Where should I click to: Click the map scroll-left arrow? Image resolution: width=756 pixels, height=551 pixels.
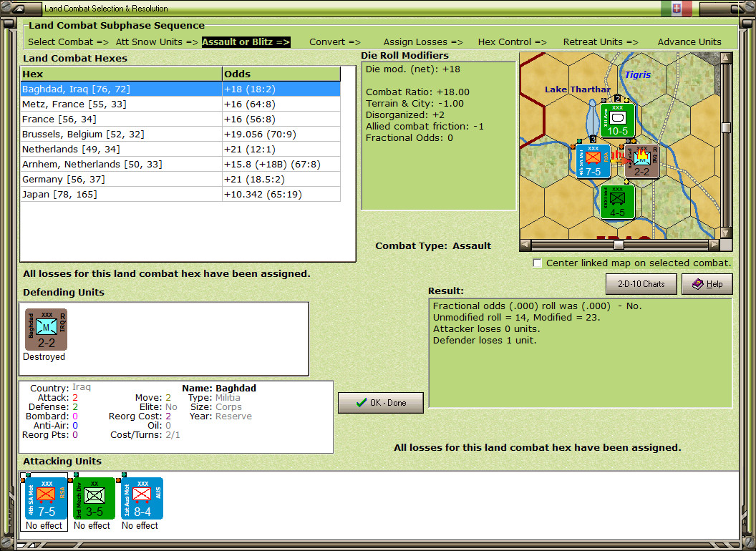(x=525, y=245)
